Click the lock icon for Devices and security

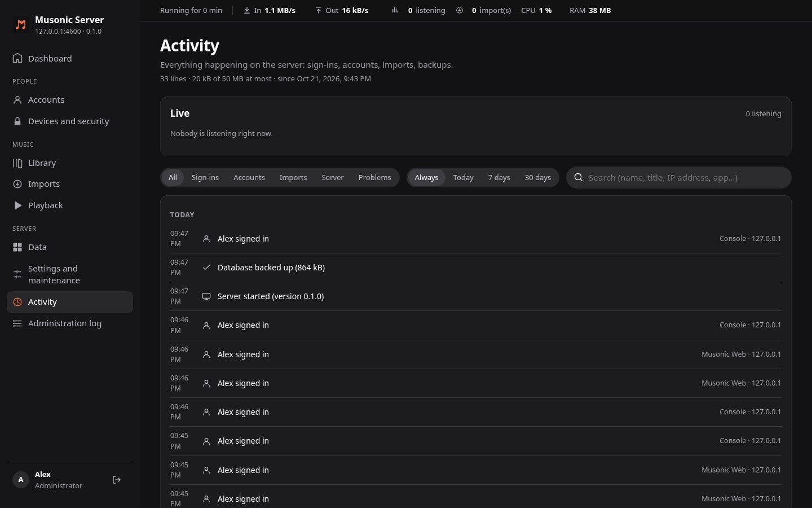click(x=17, y=121)
